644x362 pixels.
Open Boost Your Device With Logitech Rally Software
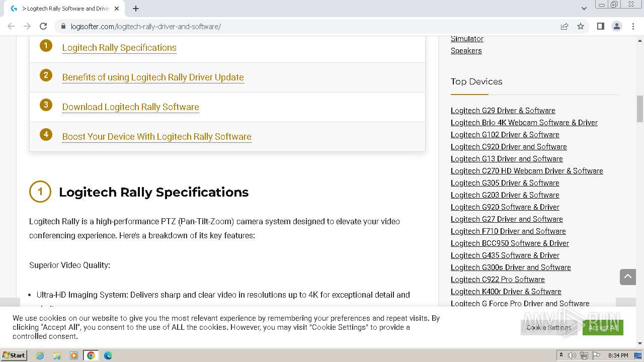pos(156,137)
